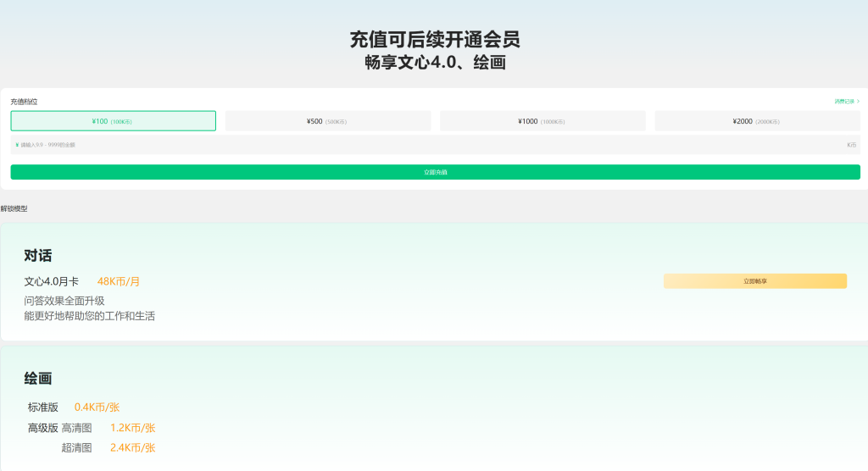Click the 1.2K币/张 price
The image size is (868, 471).
tap(133, 428)
